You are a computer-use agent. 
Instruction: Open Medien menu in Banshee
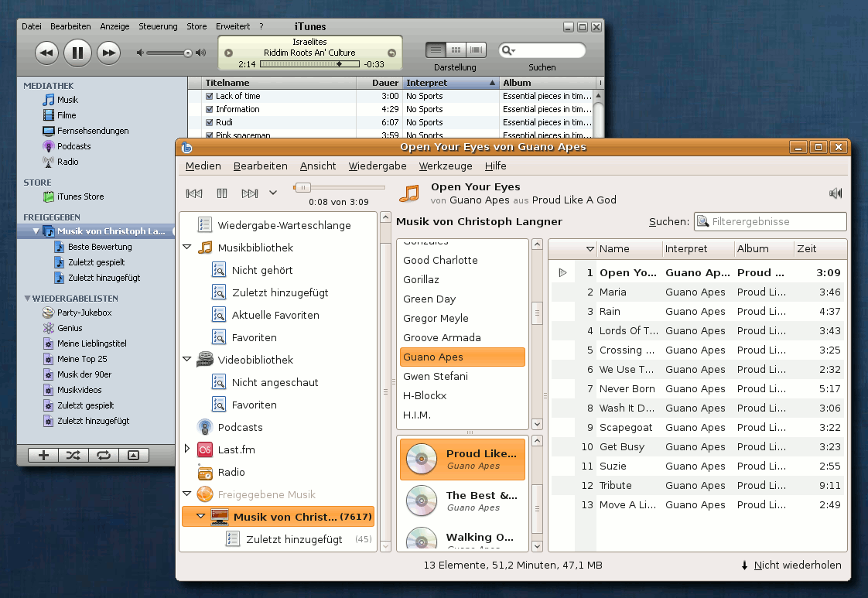coord(203,166)
